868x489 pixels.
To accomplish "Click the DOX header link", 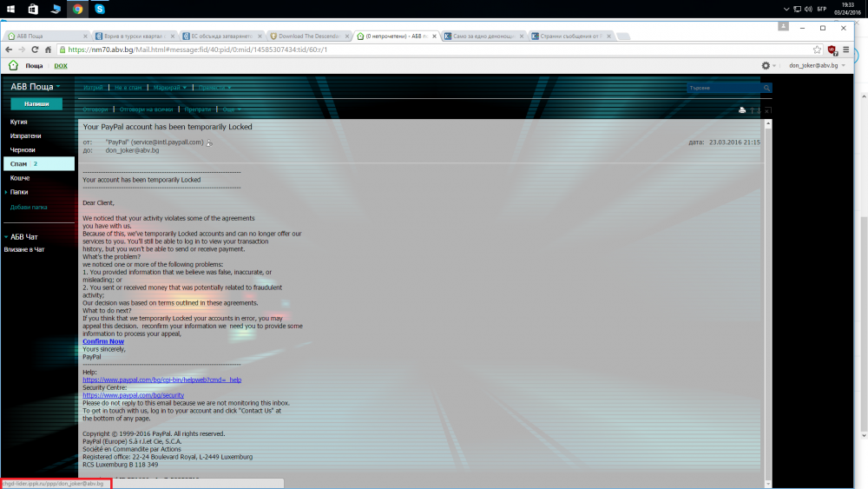I will (x=61, y=66).
